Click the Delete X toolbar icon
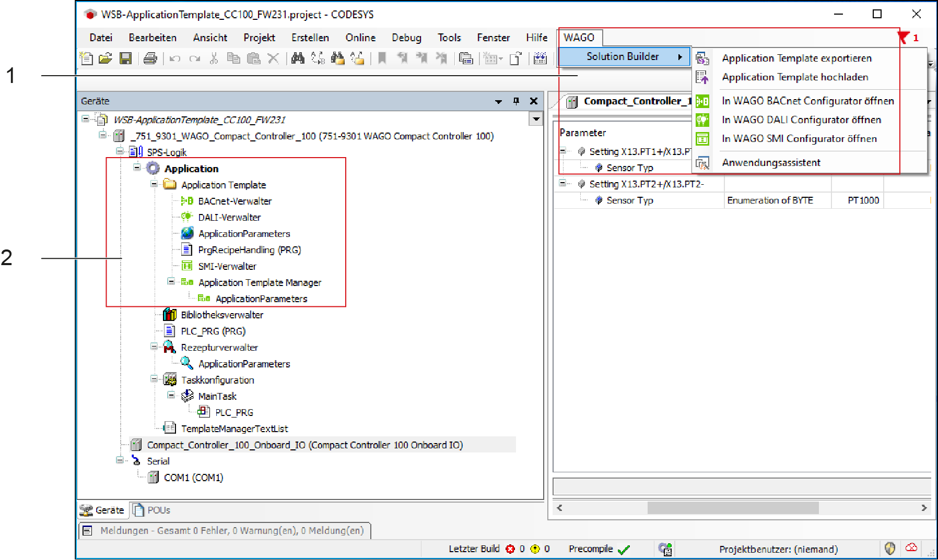Screen dimensions: 938x560 click(273, 58)
